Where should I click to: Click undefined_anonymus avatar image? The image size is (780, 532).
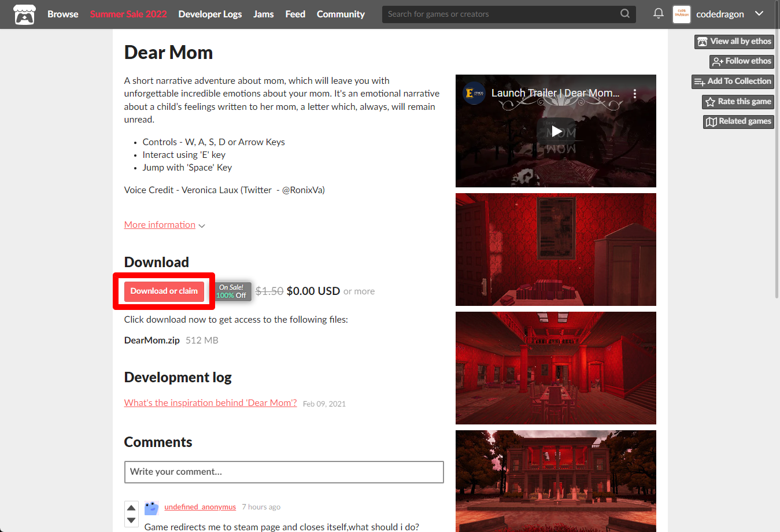151,508
